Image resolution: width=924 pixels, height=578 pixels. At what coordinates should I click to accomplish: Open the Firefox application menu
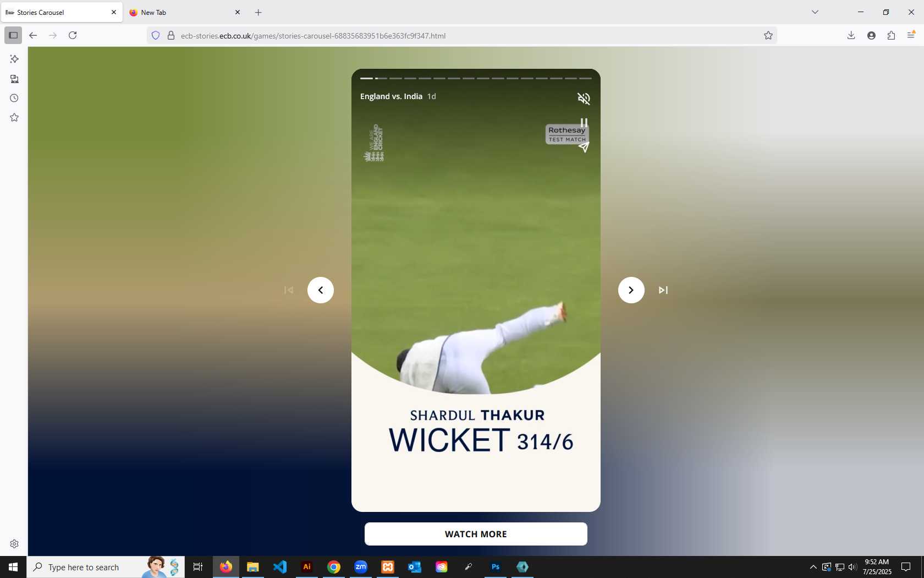tap(911, 35)
